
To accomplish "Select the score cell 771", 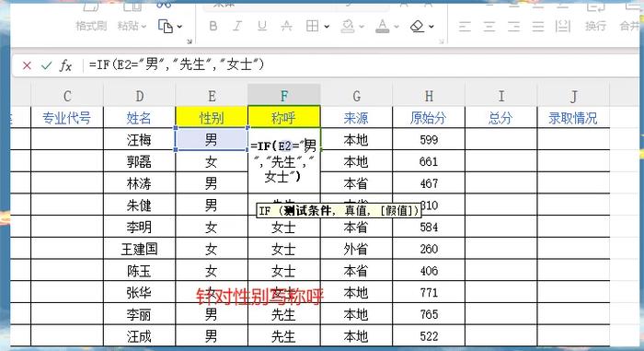I will pos(429,293).
